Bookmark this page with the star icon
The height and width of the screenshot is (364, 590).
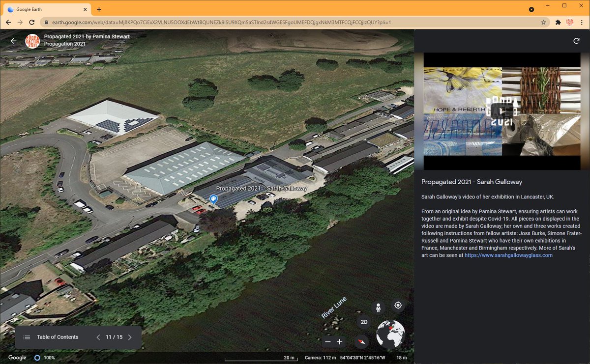coord(543,22)
